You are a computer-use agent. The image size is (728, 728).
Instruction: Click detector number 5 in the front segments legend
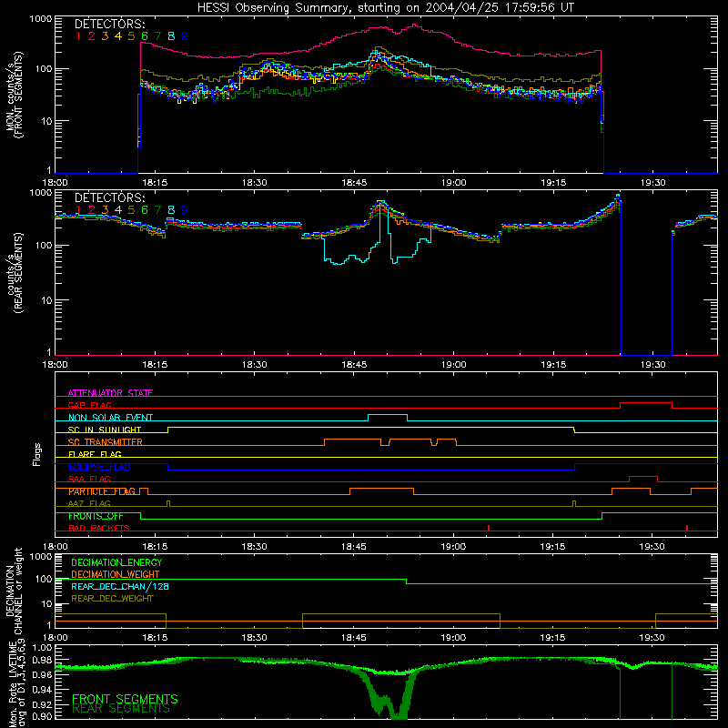pyautogui.click(x=131, y=36)
